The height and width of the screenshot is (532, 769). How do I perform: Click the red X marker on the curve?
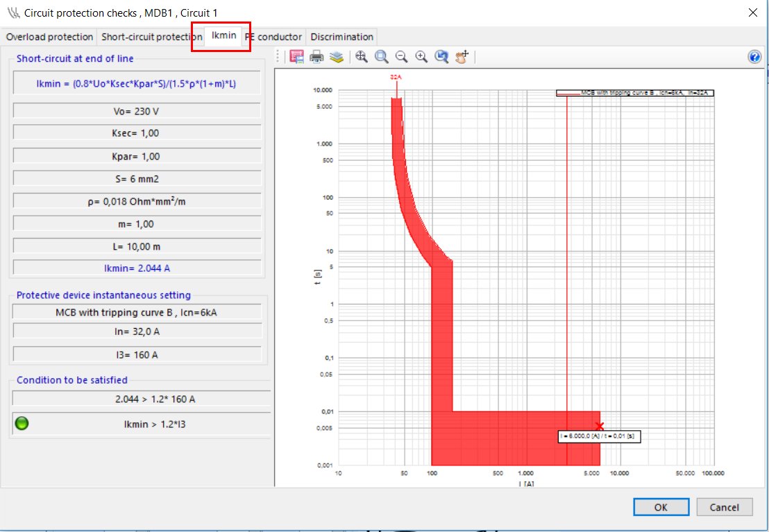(x=600, y=426)
